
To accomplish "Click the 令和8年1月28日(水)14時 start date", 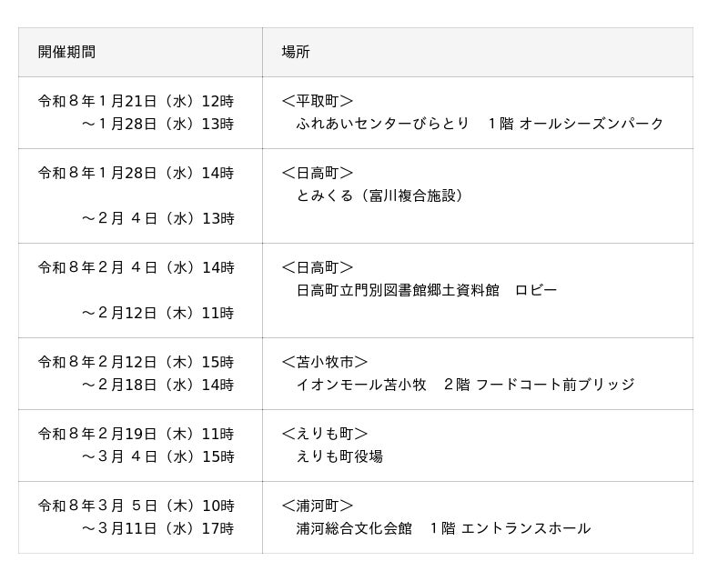I will (136, 173).
